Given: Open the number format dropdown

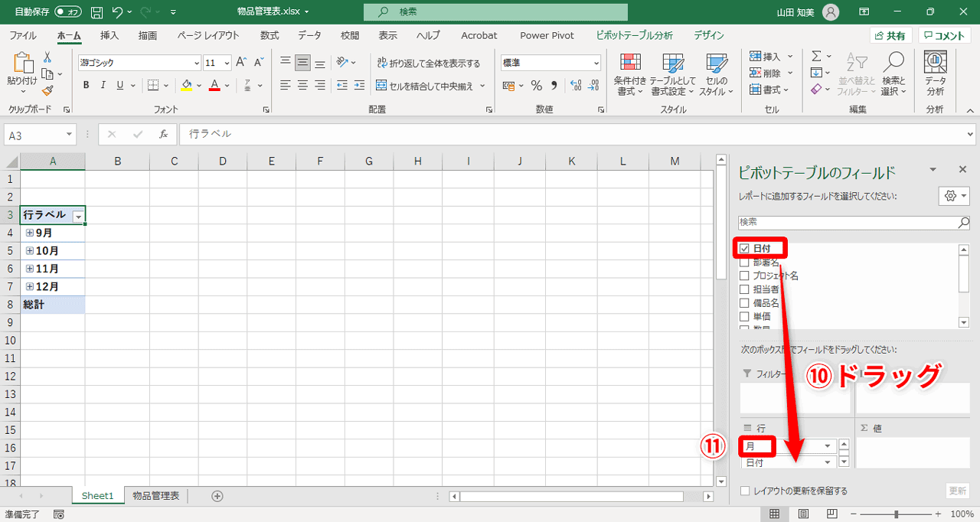Looking at the screenshot, I should point(596,64).
